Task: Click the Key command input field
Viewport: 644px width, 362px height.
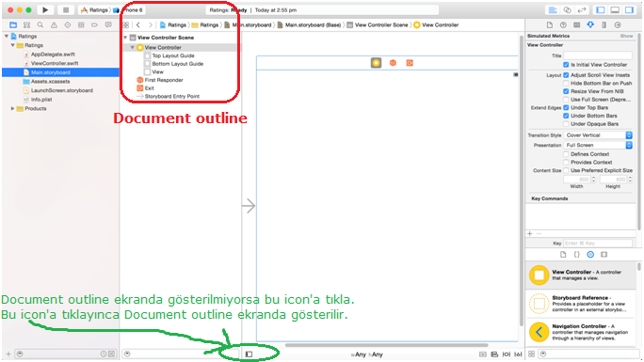Action: 598,244
